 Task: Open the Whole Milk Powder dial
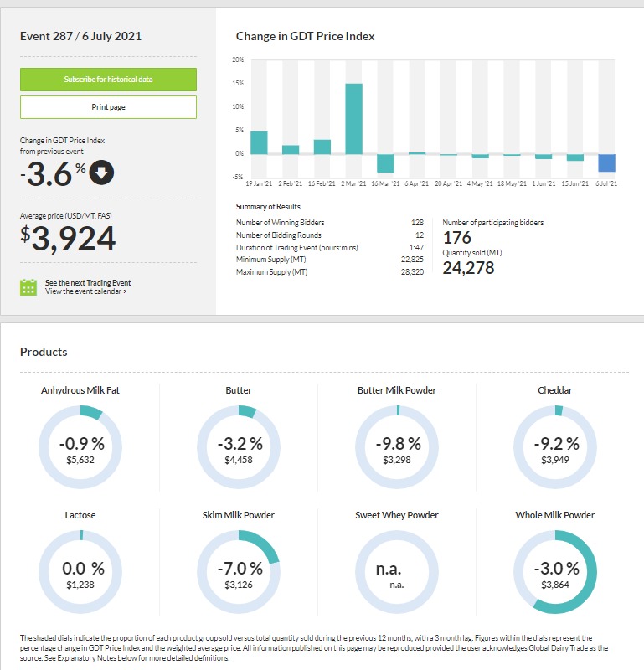tap(554, 573)
